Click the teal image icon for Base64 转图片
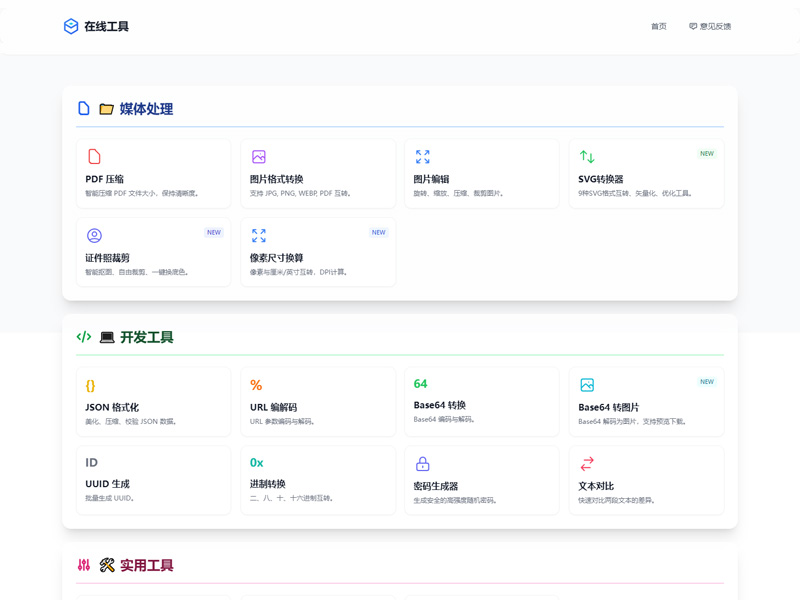Screen dimensions: 800x600 (x=587, y=385)
